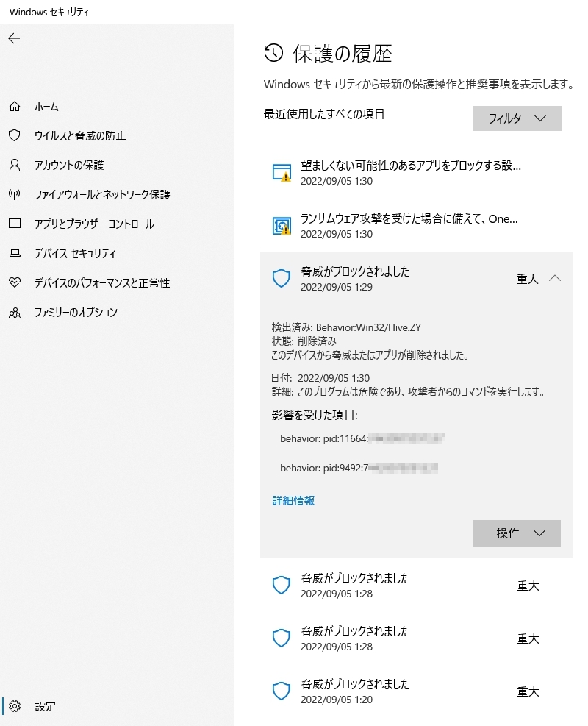Click the back arrow icon
588x726 pixels.
15,38
